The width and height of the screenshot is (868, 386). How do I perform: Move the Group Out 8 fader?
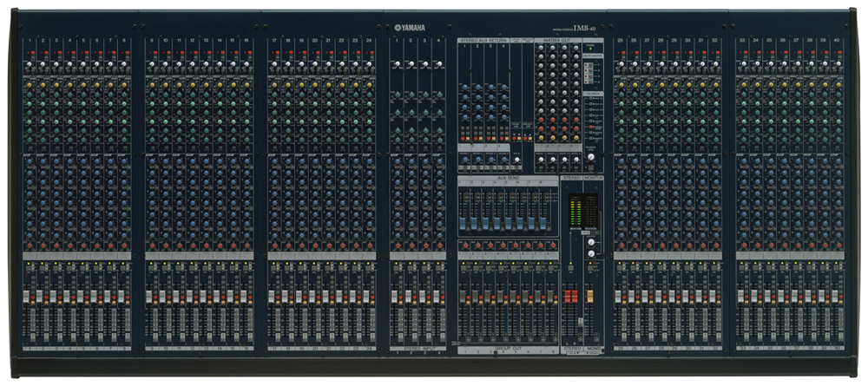coord(551,297)
